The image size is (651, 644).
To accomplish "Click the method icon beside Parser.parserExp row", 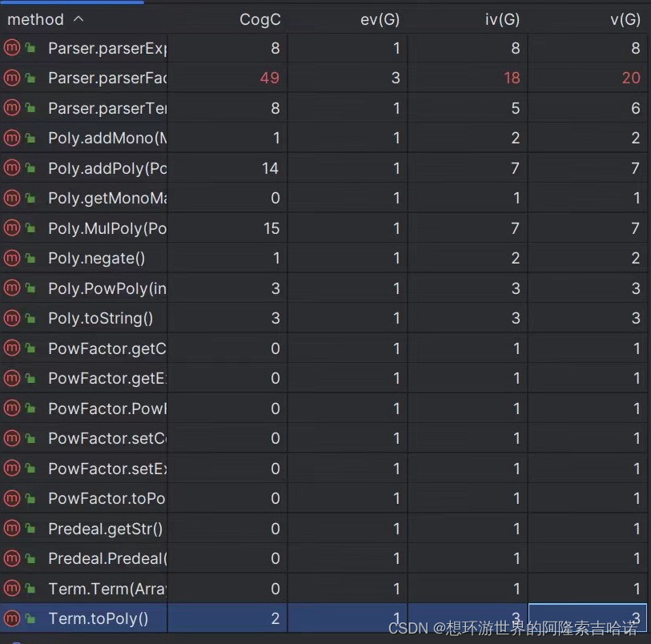I will [x=12, y=48].
